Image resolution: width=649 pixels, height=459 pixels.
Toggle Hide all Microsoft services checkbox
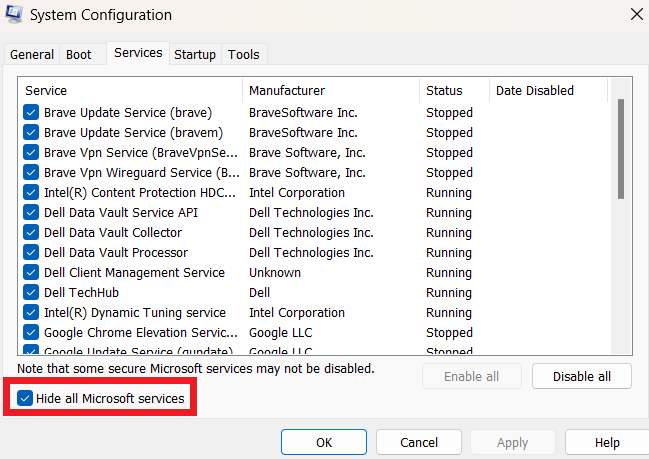click(x=25, y=398)
